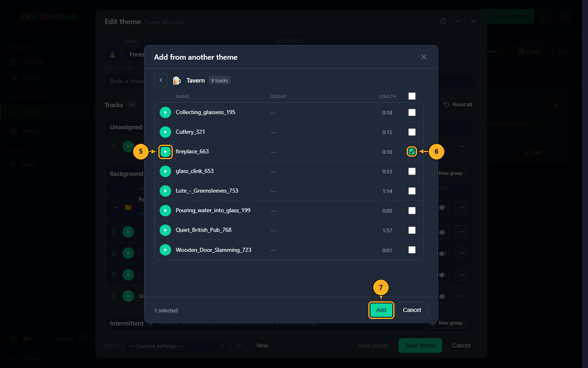Uncheck the fireplace_663 checkbox
This screenshot has width=588, height=368.
click(x=412, y=152)
